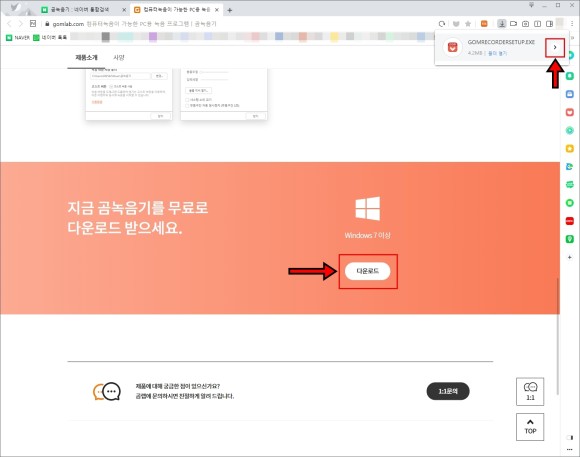Click the green chat-bubble sidebar icon

click(x=570, y=185)
